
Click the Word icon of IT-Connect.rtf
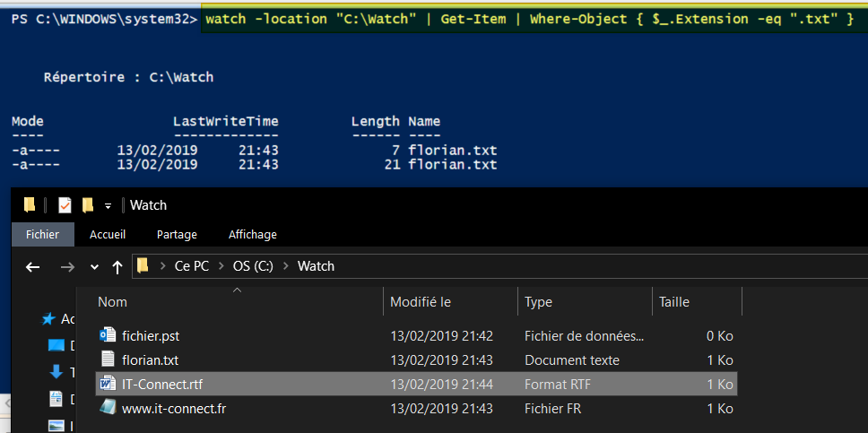[108, 384]
